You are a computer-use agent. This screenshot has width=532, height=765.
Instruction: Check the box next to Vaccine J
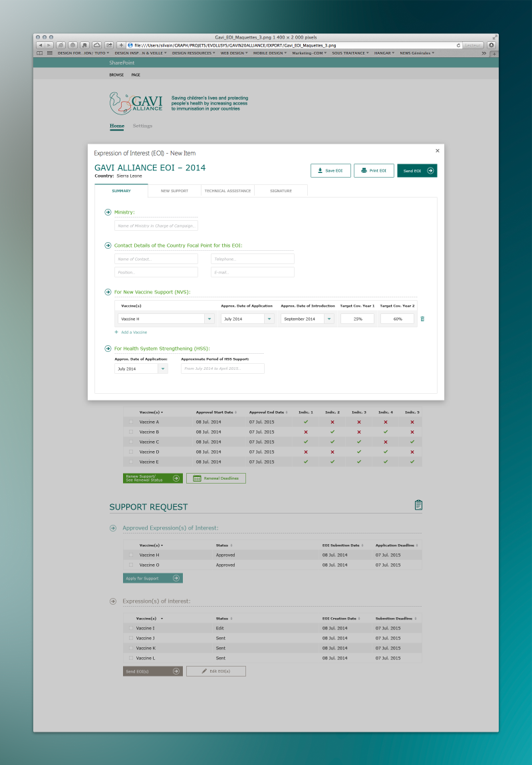click(130, 638)
